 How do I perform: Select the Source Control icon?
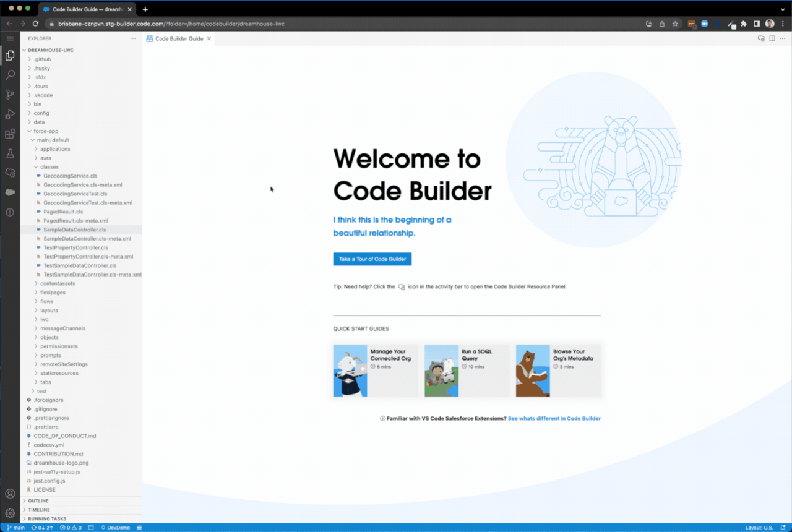pyautogui.click(x=9, y=94)
